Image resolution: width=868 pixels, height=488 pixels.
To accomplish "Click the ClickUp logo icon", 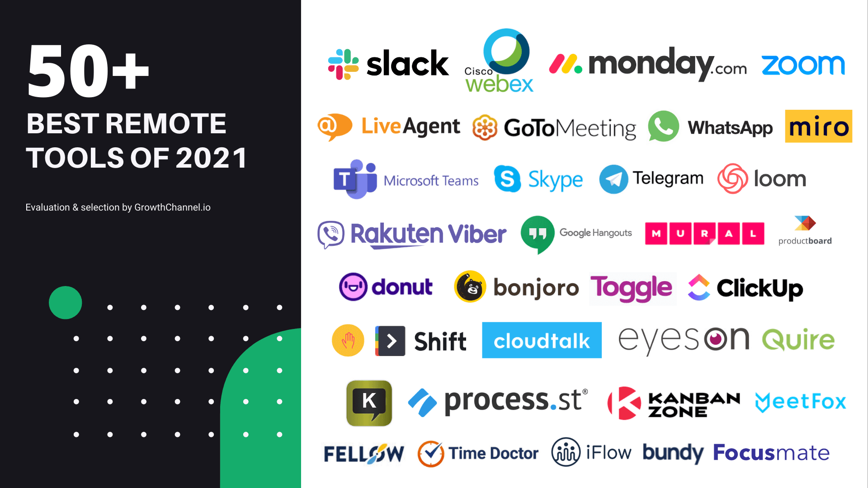I will [x=698, y=288].
